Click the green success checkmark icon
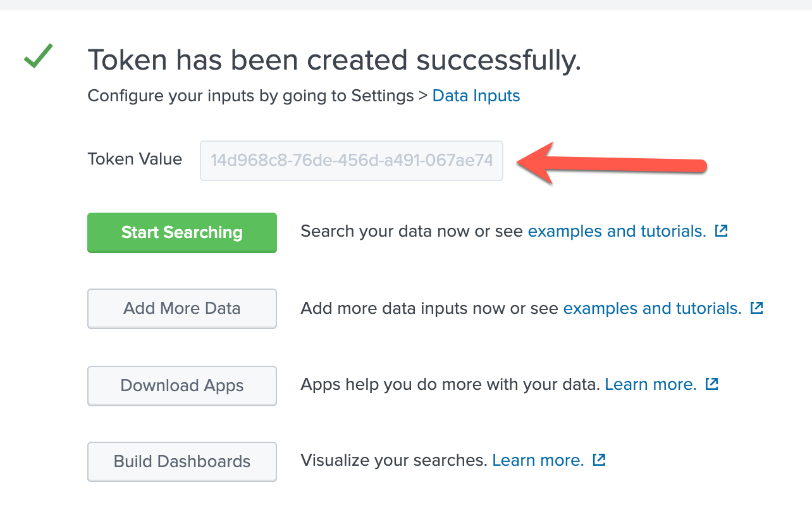 coord(39,56)
